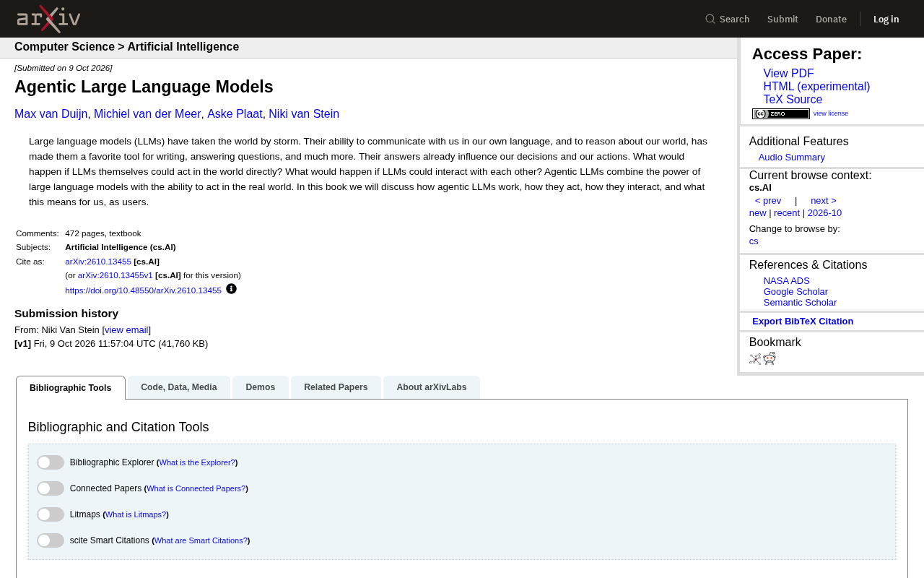Open the Demos tab
Image resolution: width=924 pixels, height=578 pixels.
[x=261, y=387]
